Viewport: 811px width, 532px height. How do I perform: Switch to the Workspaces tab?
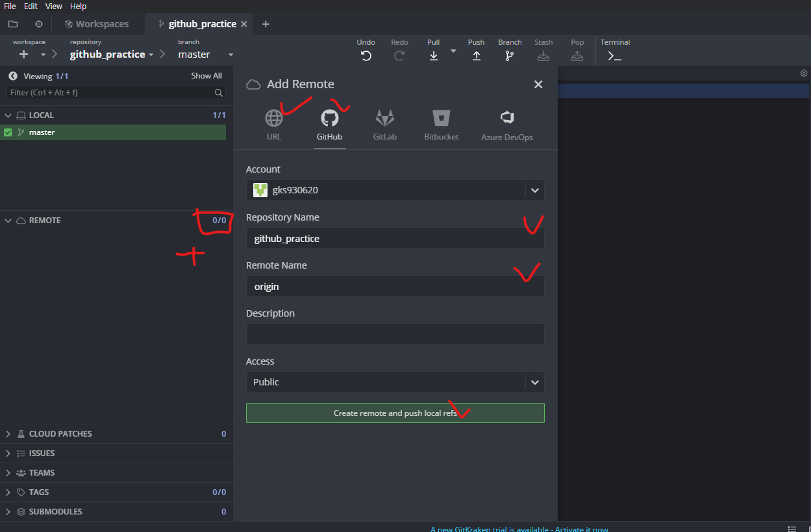click(97, 24)
